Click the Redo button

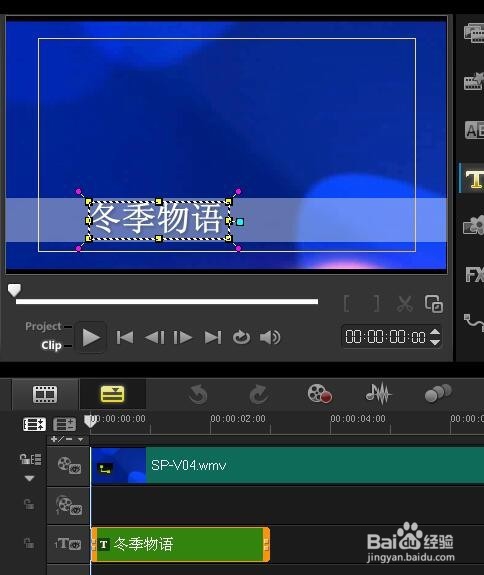coord(259,395)
